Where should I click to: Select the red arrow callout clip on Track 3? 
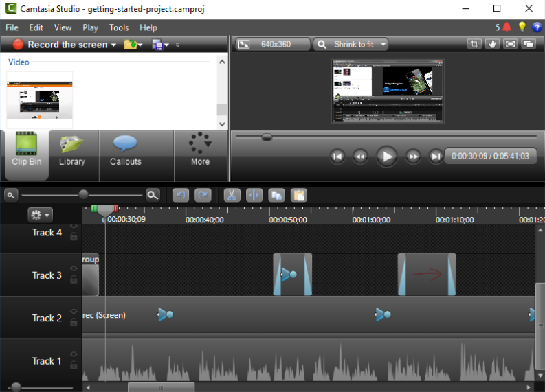click(427, 275)
